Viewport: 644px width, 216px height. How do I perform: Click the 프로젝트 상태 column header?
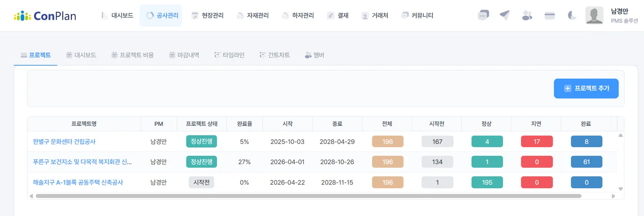(x=201, y=124)
